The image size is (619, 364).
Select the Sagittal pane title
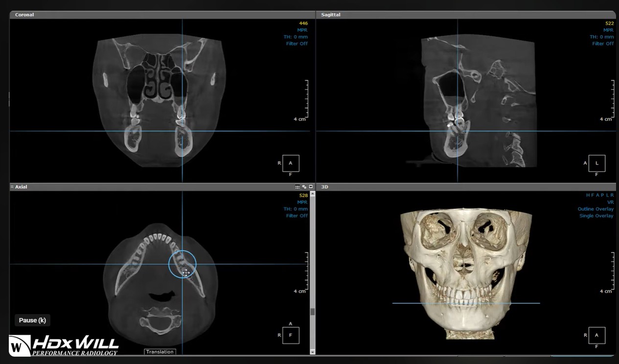tap(331, 15)
